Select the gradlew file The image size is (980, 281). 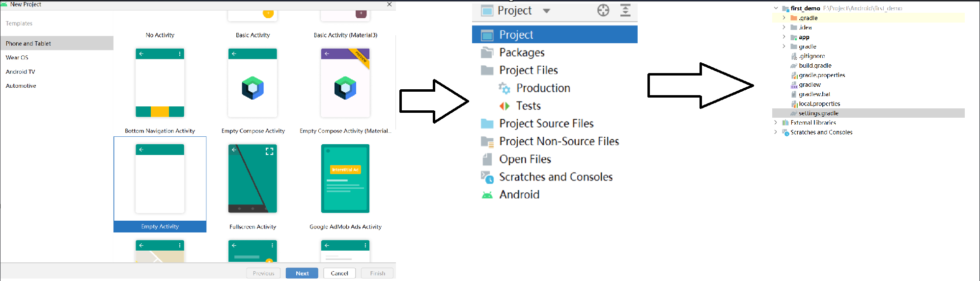point(810,85)
